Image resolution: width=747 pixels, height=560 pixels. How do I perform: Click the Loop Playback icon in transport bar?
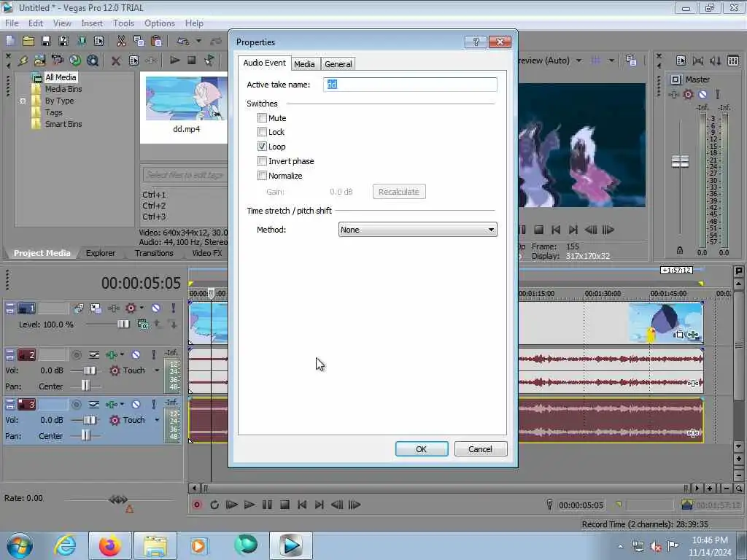[x=214, y=505]
